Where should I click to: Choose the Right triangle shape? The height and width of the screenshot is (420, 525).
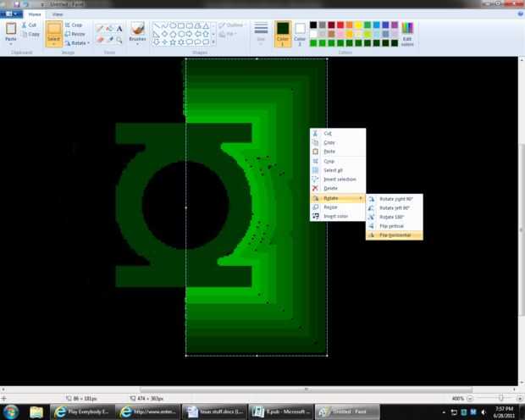[x=157, y=34]
